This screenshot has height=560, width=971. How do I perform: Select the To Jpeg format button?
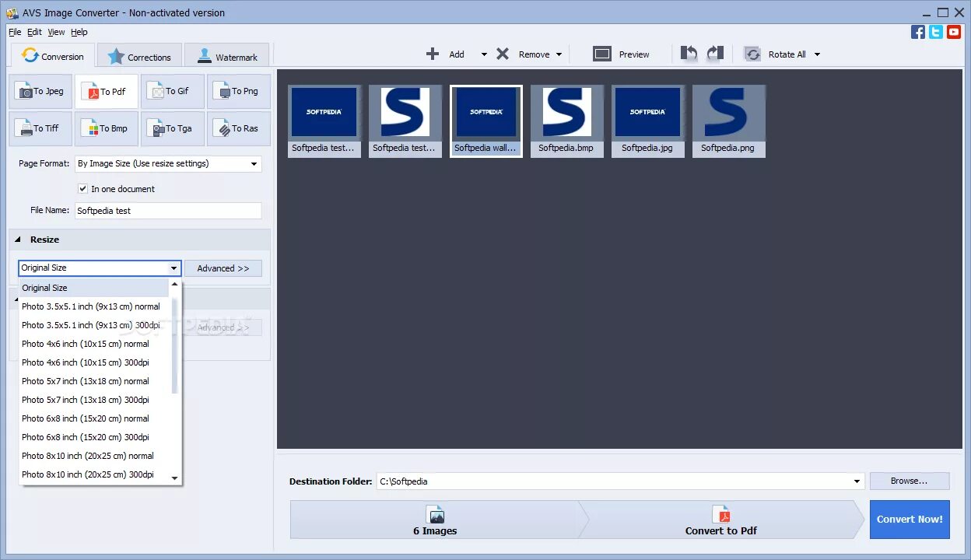tap(40, 91)
